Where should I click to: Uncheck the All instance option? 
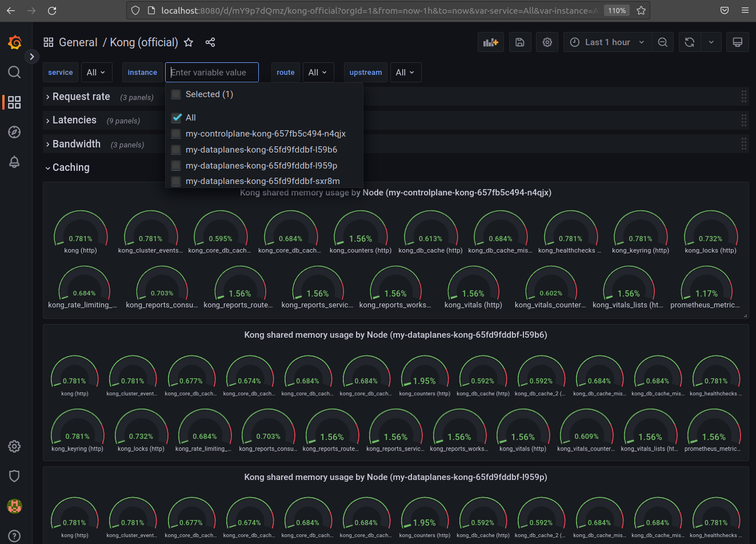tap(176, 118)
